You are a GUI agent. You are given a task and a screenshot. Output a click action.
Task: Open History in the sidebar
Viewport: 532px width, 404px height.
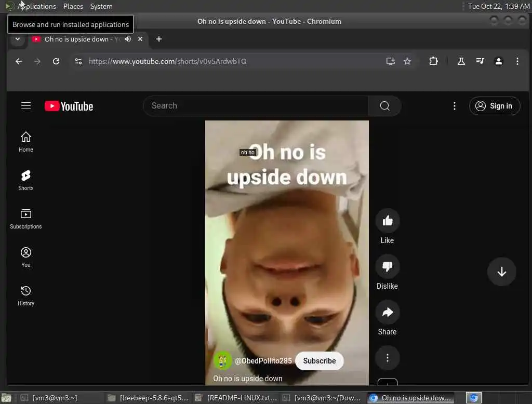26,295
